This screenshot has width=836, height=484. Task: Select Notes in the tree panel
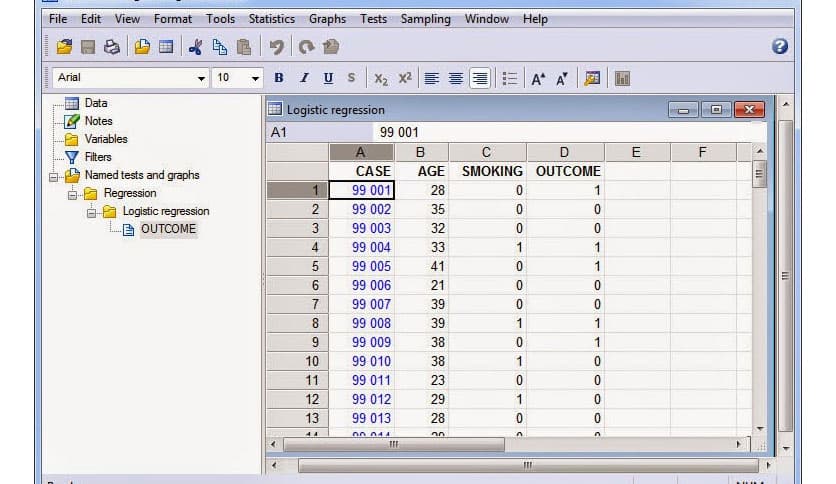coord(98,121)
